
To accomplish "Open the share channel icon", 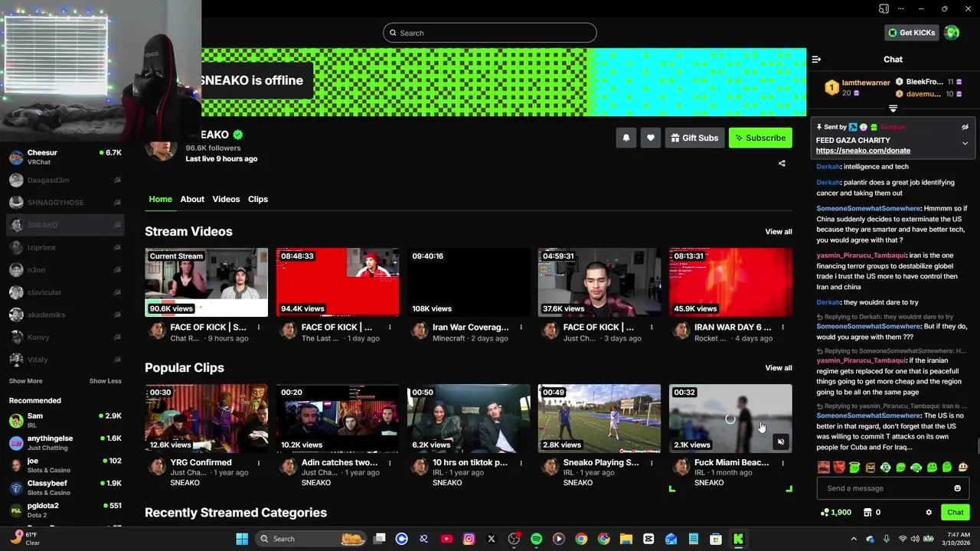I will tap(782, 163).
